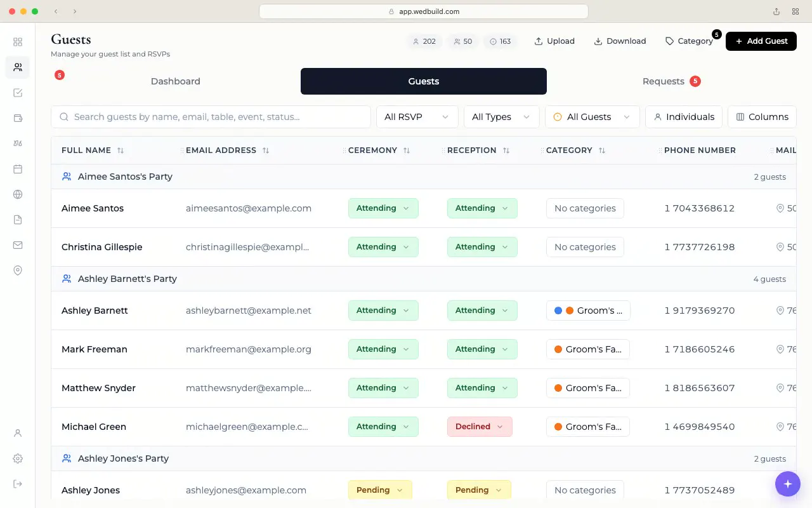
Task: Open the dashboard grid icon in sidebar
Action: [18, 42]
